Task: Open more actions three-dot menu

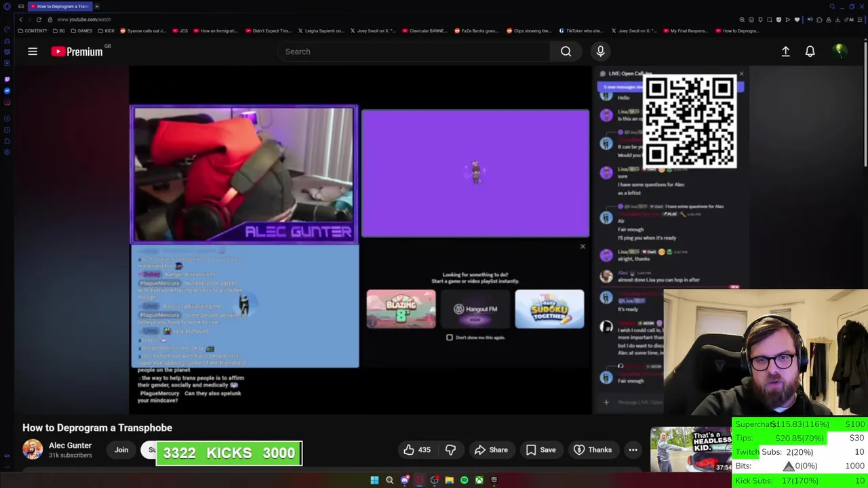Action: 633,450
